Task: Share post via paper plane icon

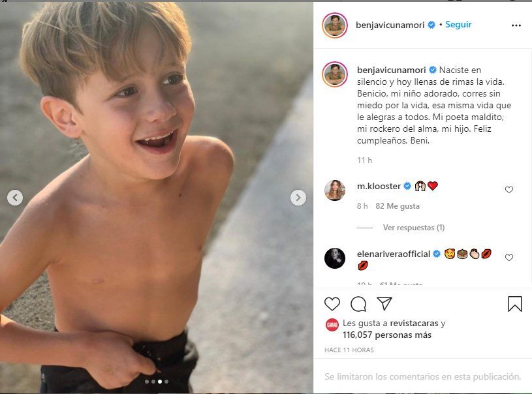Action: 384,304
